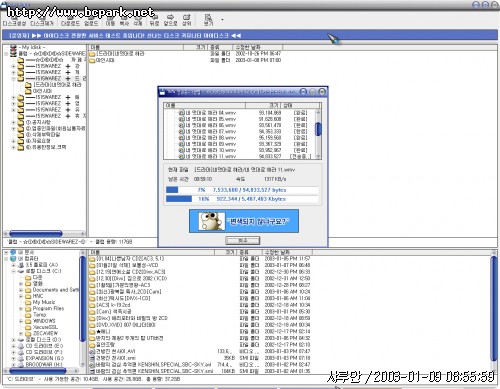Click the local file list vertical scrollbar

pyautogui.click(x=494, y=308)
